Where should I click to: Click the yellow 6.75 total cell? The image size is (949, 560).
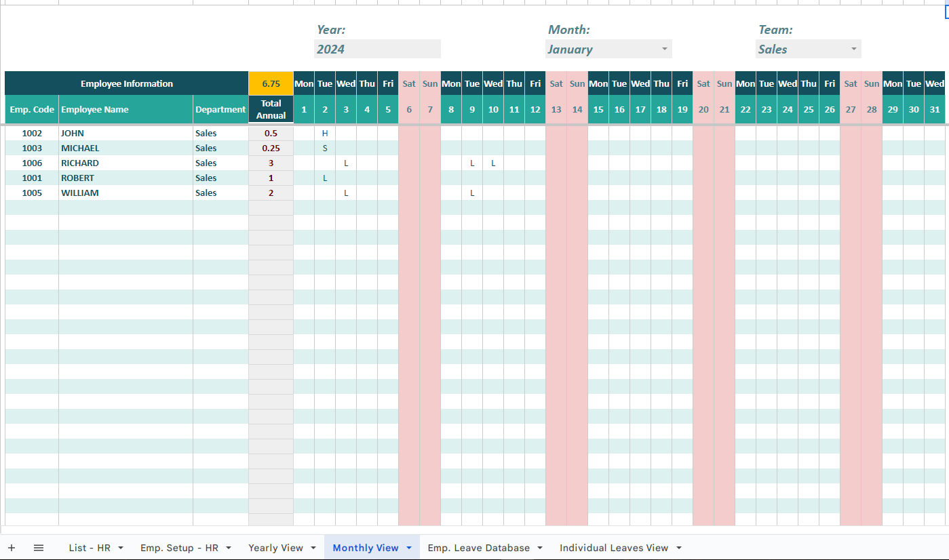271,83
